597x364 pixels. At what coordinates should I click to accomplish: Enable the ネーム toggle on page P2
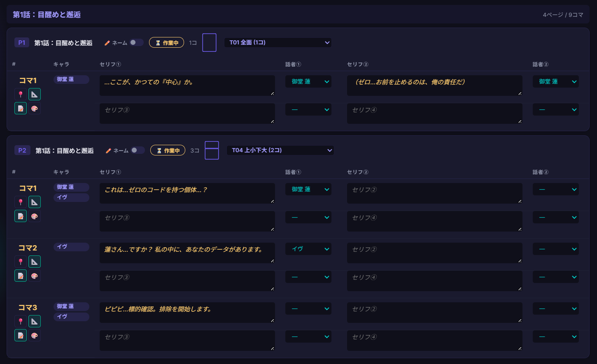point(138,150)
